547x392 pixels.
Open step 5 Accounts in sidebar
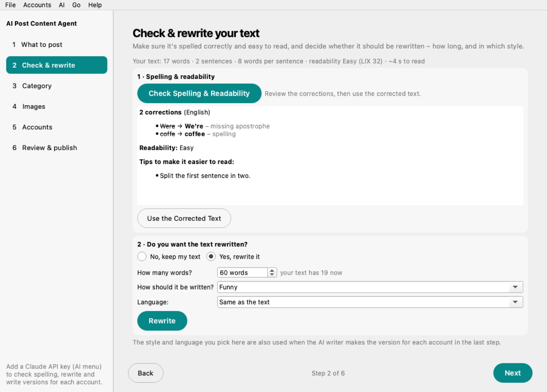click(x=57, y=127)
